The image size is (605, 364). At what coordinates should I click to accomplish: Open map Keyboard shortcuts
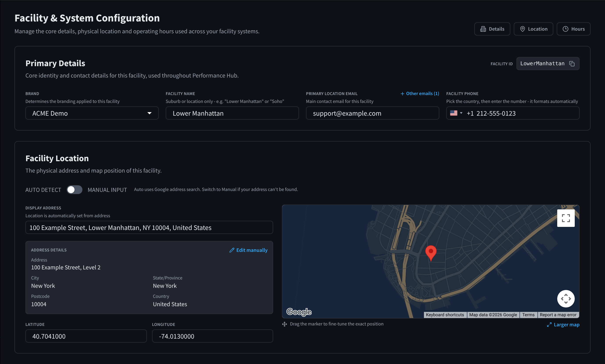click(x=445, y=315)
